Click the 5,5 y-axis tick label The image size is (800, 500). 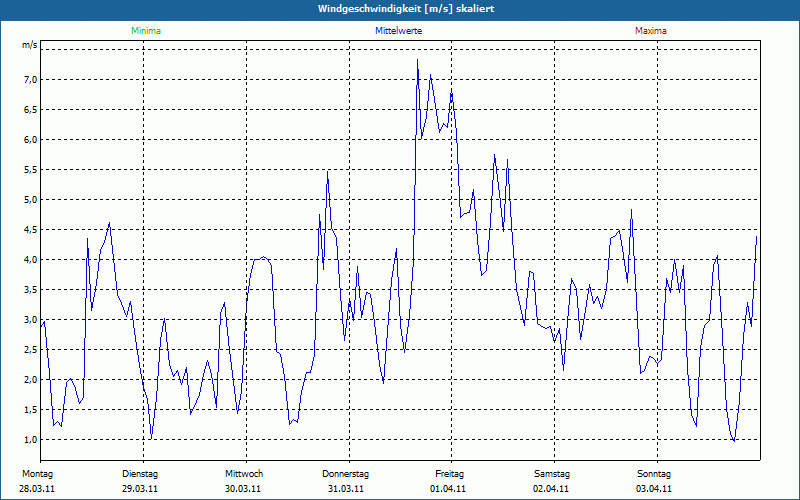[30, 170]
